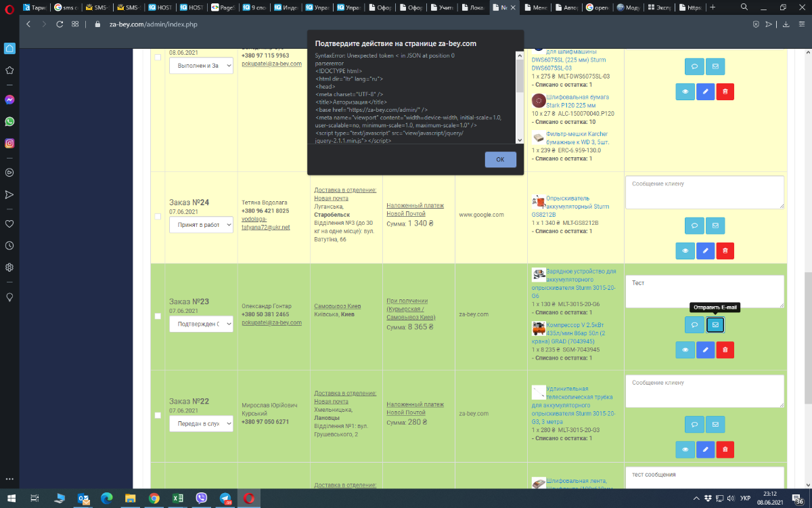
Task: Edit order №23 using the pencil icon
Action: 705,350
